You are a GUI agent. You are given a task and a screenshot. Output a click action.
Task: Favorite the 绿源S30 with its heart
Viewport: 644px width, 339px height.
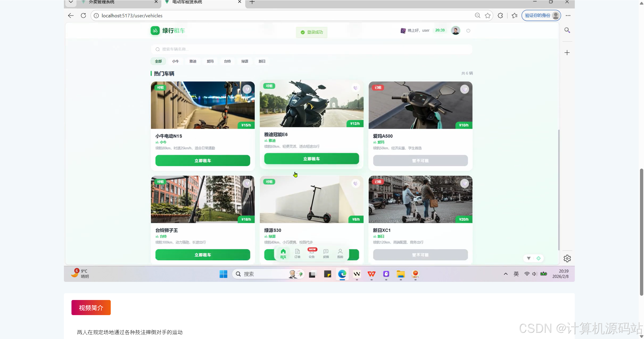tap(356, 183)
